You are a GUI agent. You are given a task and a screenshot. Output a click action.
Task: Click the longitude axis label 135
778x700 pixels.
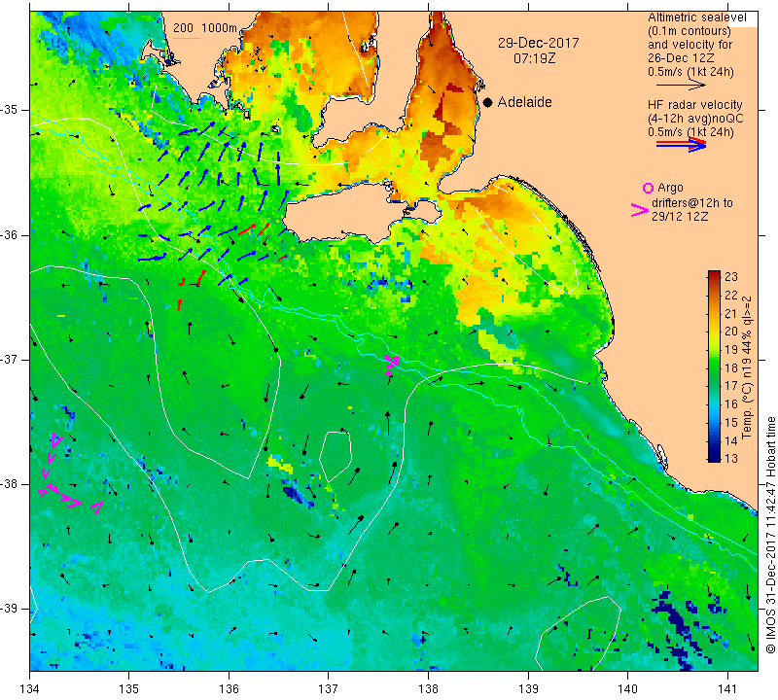129,688
